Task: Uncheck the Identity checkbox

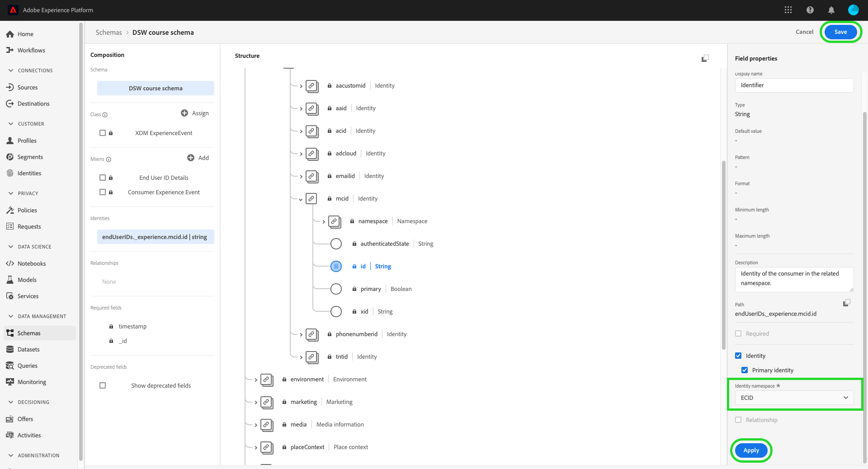Action: pyautogui.click(x=738, y=356)
